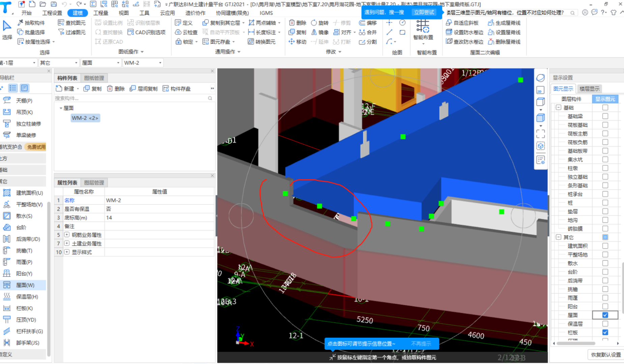Screen dimensions: 624x364
Task: Check the 桩承台 display checkbox
Action: [x=605, y=194]
